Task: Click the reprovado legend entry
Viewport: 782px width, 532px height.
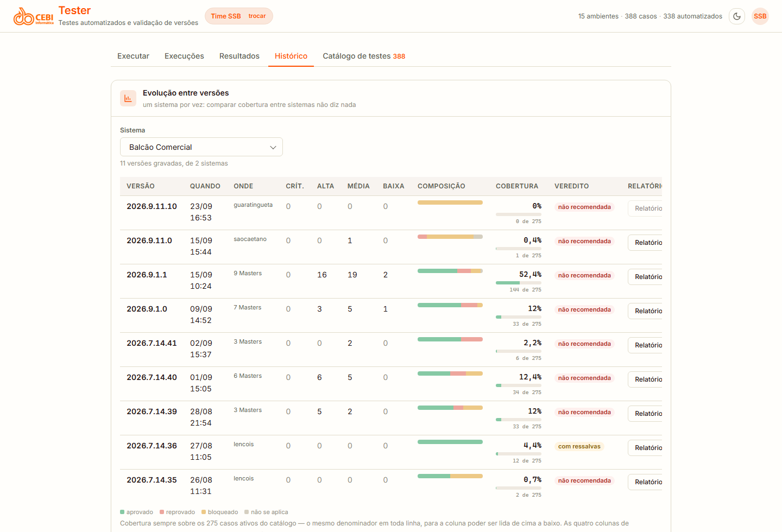Action: [178, 512]
